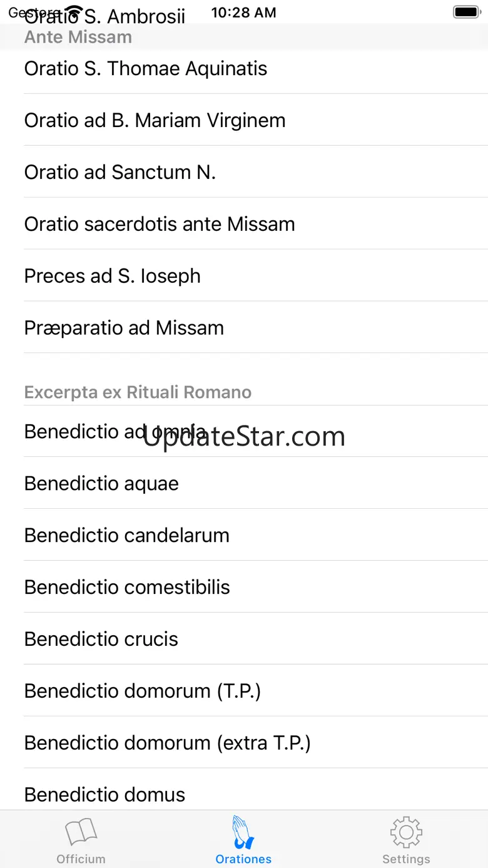Select Benedictio aquae entry
The image size is (488, 868).
click(x=101, y=484)
